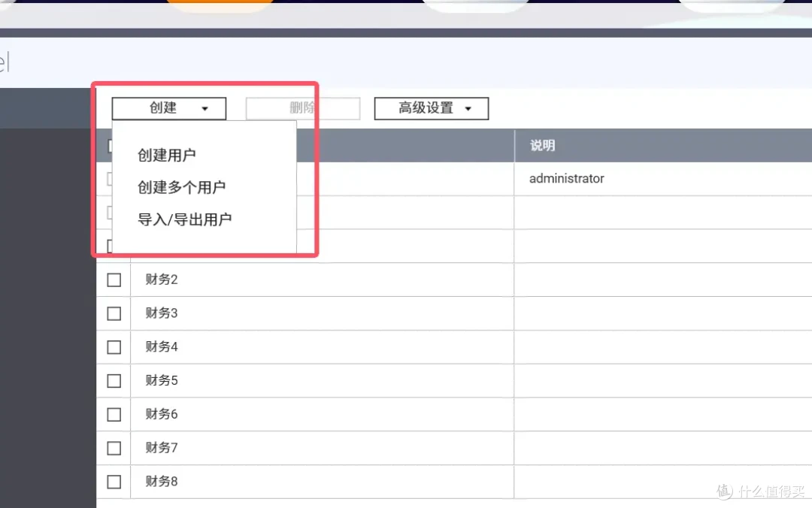812x508 pixels.
Task: Choose 创建多个用户 from the menu
Action: [x=181, y=187]
